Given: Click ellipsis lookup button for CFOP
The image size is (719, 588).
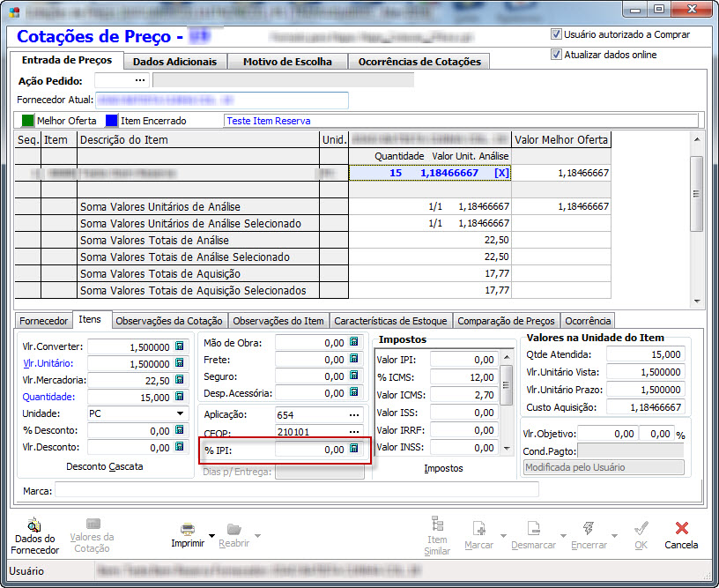Looking at the screenshot, I should 354,432.
